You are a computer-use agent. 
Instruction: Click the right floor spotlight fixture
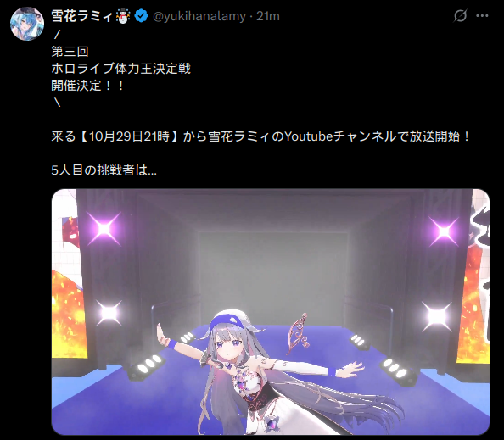click(x=398, y=372)
